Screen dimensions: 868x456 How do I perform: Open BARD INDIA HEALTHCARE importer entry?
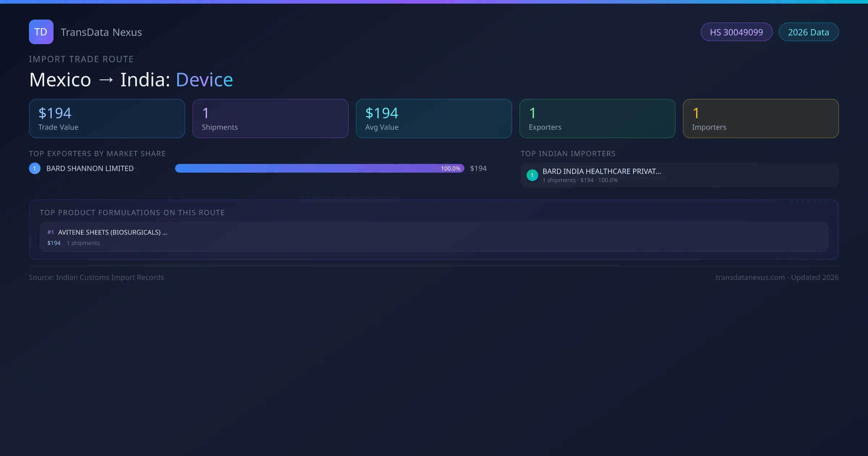(601, 172)
